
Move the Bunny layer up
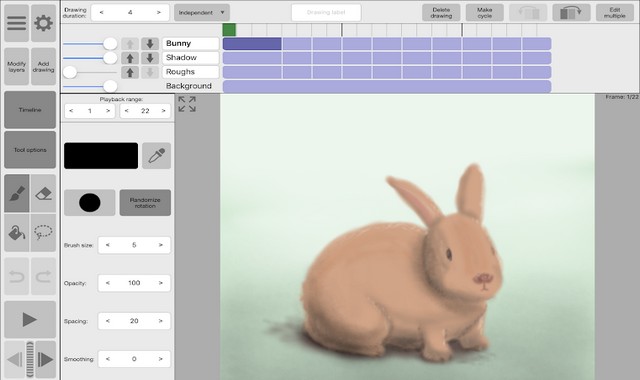(130, 44)
